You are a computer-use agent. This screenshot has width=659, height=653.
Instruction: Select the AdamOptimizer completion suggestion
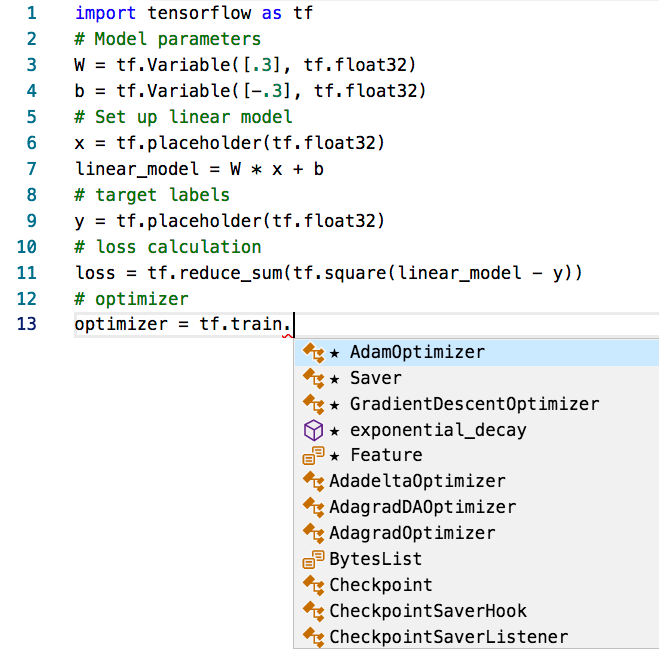477,353
